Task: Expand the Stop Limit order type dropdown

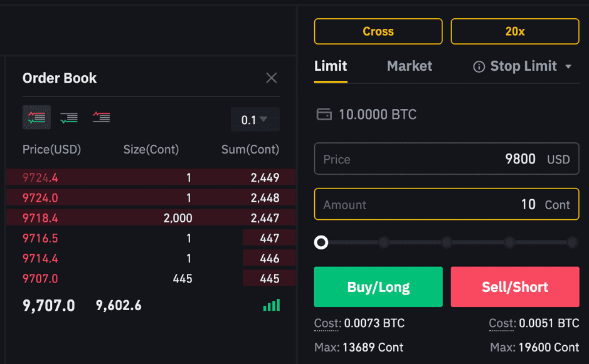Action: tap(568, 67)
